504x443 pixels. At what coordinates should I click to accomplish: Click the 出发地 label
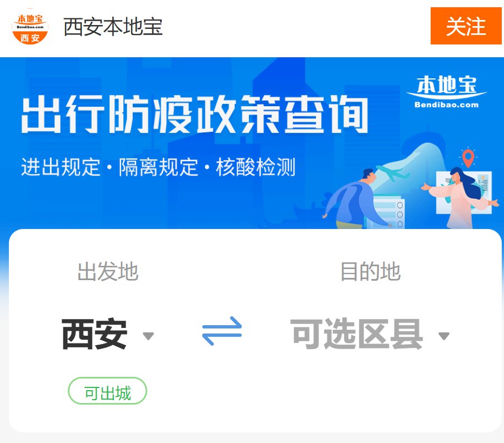[x=108, y=272]
